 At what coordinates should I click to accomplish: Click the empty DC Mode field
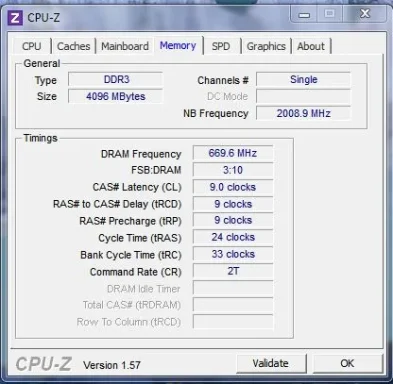tap(303, 96)
